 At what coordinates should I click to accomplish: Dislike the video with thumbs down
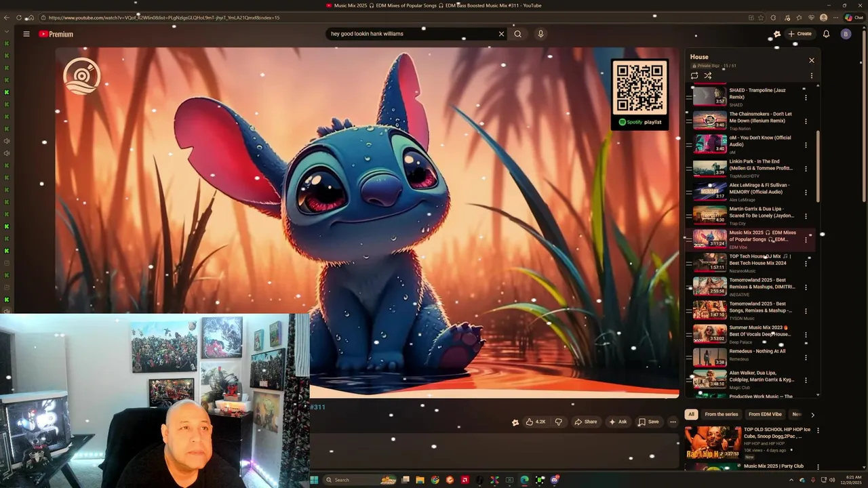pos(558,422)
